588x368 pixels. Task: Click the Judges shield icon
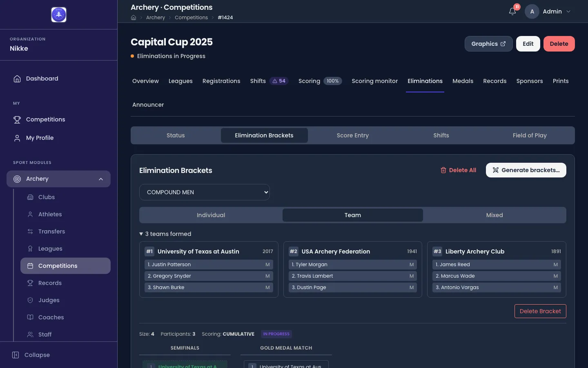click(x=30, y=300)
